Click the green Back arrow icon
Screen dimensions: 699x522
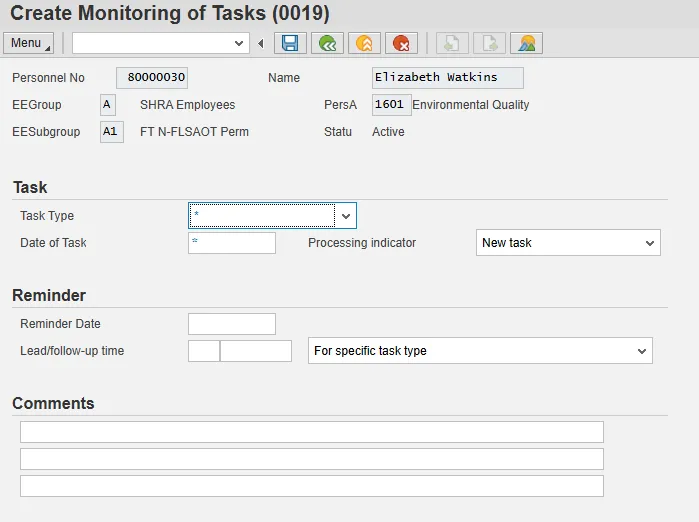[x=327, y=43]
